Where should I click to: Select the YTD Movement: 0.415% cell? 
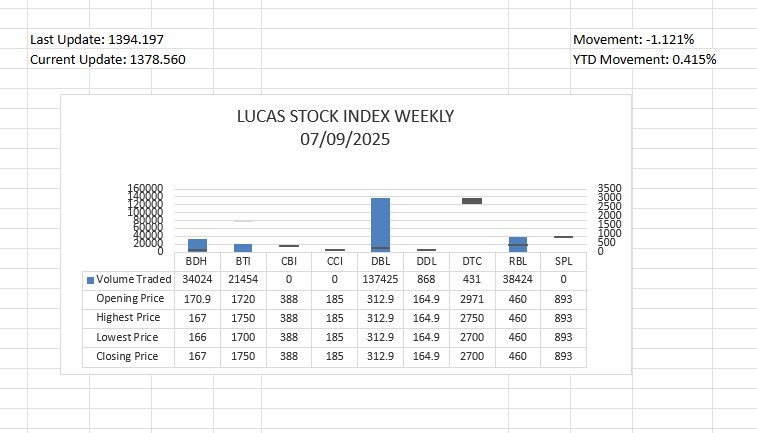point(645,59)
